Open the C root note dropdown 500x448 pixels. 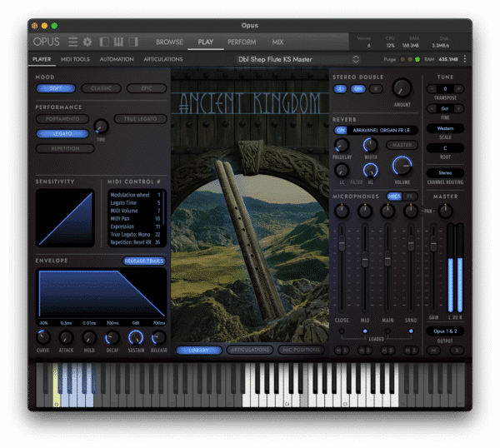(445, 148)
